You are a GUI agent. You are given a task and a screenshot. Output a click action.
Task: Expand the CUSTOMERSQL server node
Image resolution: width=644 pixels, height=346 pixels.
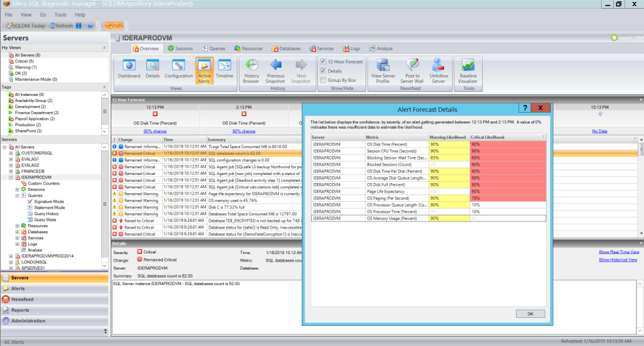pos(11,153)
